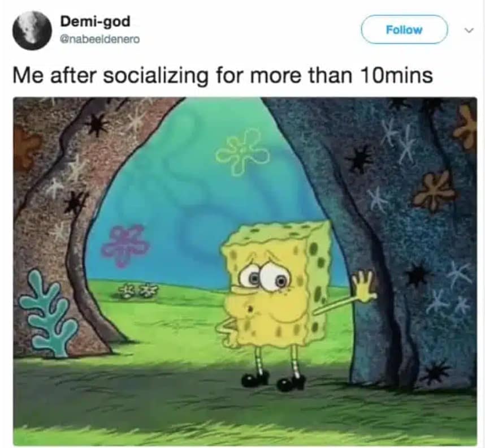This screenshot has width=485, height=448.
Task: Click the orange flower at the image corner
Action: pyautogui.click(x=466, y=128)
